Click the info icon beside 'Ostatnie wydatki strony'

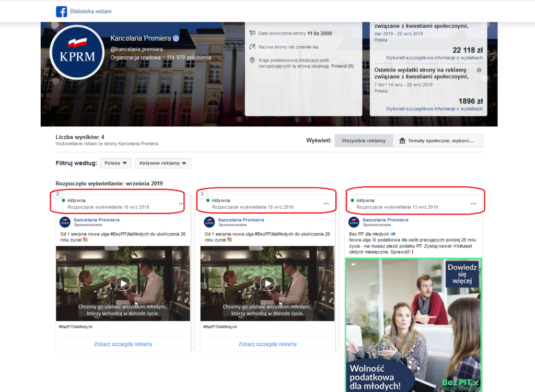pyautogui.click(x=479, y=70)
